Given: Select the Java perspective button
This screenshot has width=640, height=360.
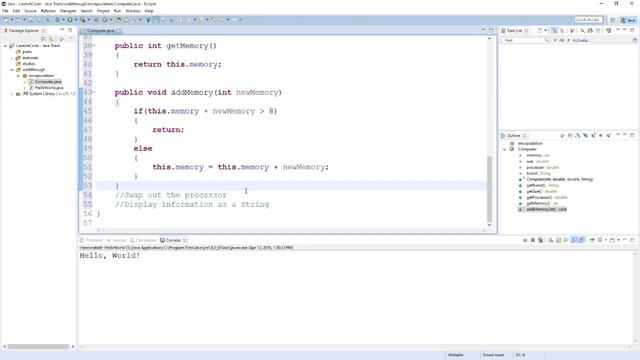Looking at the screenshot, I should (x=628, y=20).
